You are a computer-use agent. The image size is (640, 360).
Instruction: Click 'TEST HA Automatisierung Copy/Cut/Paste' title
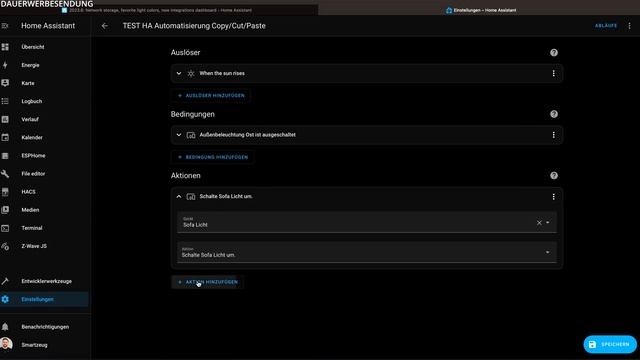(x=194, y=26)
